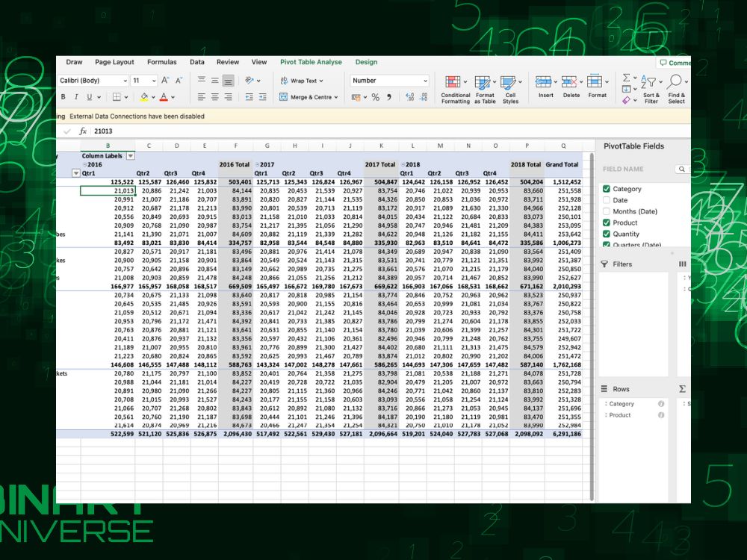Increase the font size
Viewport: 747px width, 560px height.
165,81
